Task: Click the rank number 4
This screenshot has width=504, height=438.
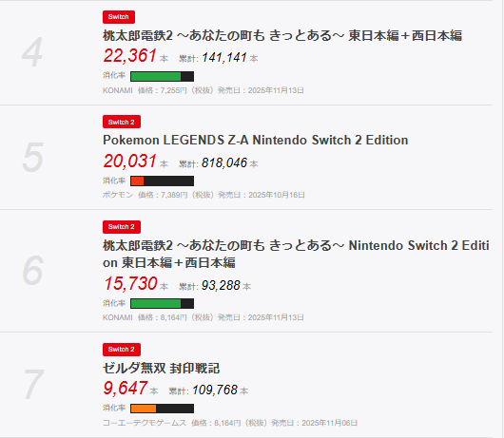Action: pyautogui.click(x=32, y=52)
